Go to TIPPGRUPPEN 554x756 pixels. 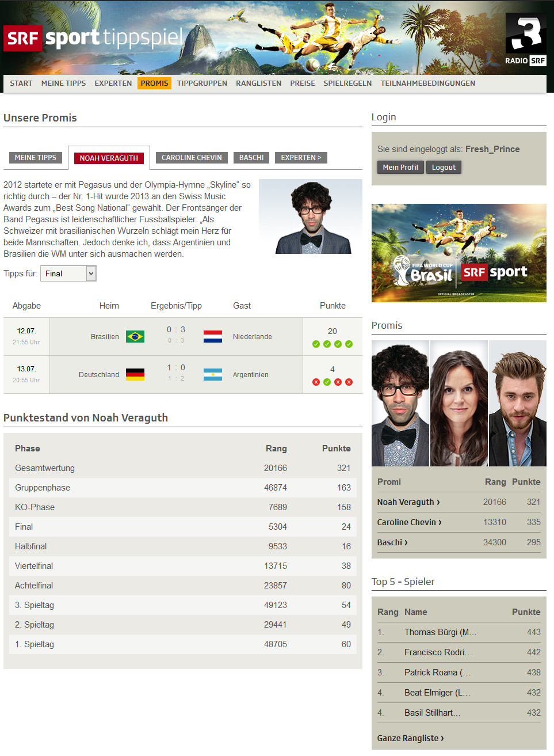click(x=202, y=83)
